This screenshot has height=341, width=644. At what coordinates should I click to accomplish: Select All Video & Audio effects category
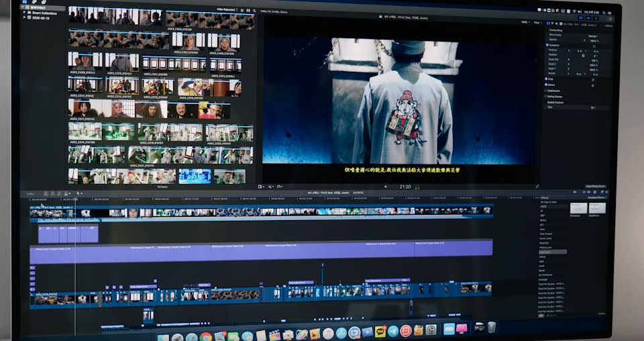[549, 202]
